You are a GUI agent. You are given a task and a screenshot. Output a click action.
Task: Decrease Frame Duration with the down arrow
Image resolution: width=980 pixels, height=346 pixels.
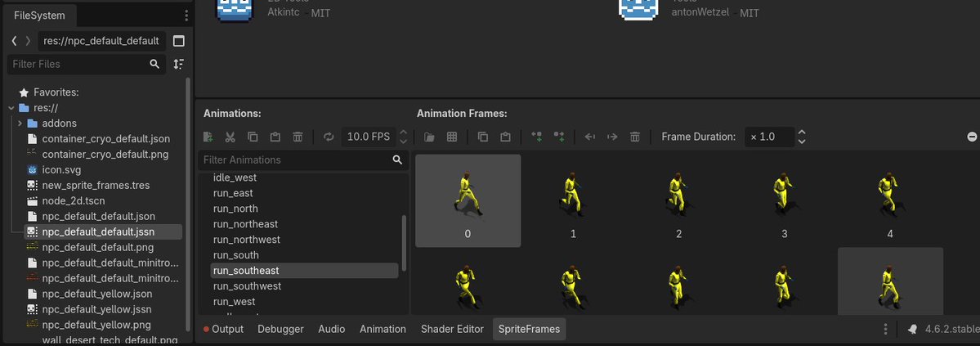(802, 142)
